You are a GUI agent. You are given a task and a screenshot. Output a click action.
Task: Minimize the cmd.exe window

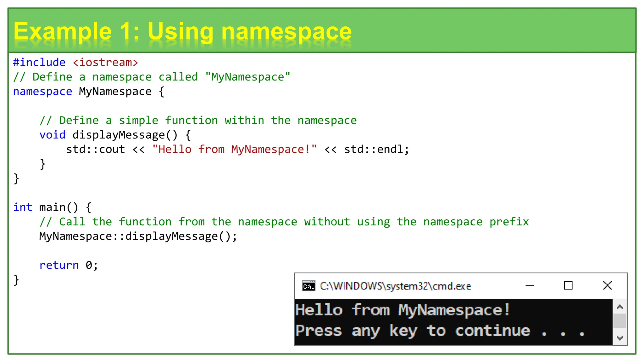pyautogui.click(x=530, y=286)
